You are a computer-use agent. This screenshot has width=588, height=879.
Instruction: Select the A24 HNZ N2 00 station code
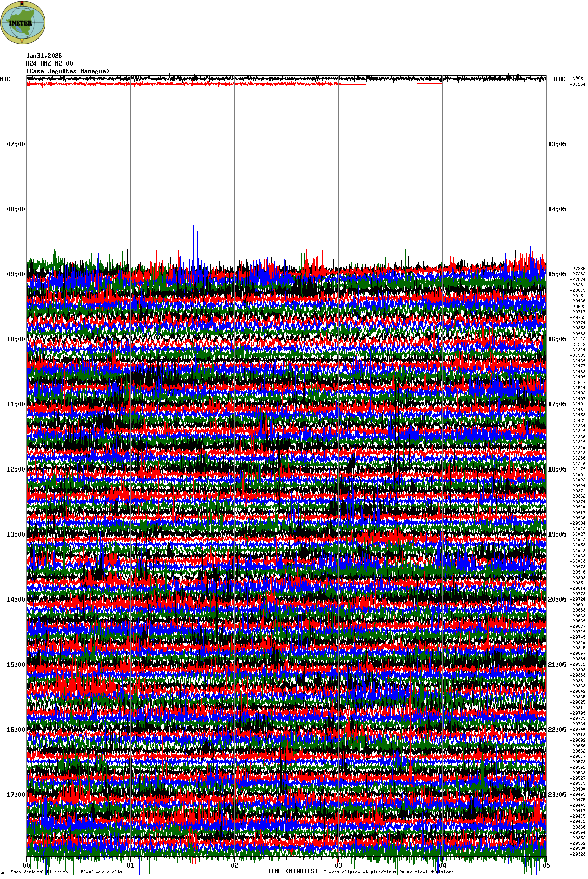49,63
